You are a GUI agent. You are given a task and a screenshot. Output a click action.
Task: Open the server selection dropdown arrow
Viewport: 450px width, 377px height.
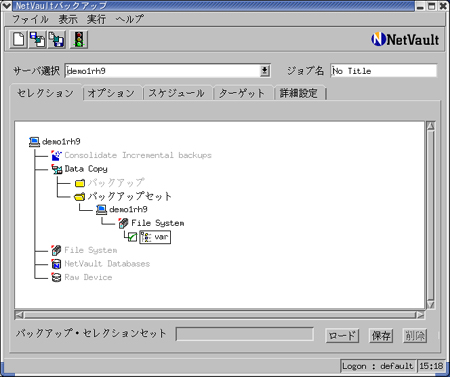(x=265, y=71)
